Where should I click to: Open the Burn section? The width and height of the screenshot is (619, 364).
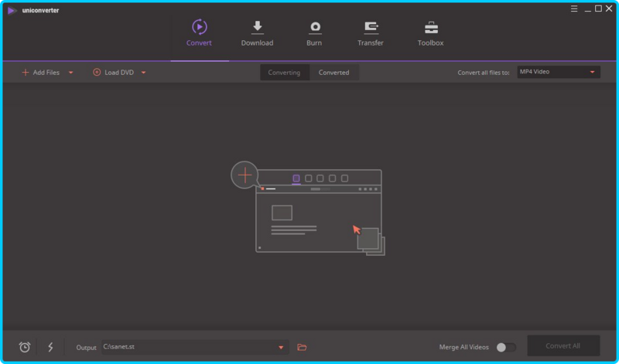click(314, 33)
